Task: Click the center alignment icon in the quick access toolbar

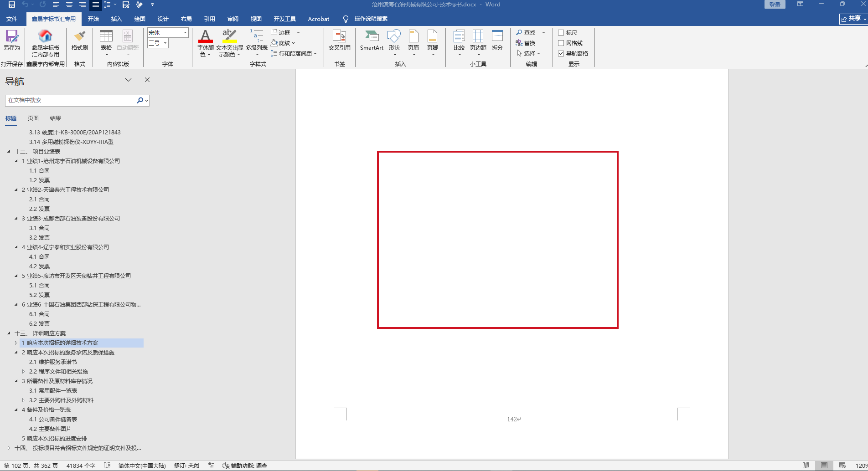Action: (x=69, y=5)
